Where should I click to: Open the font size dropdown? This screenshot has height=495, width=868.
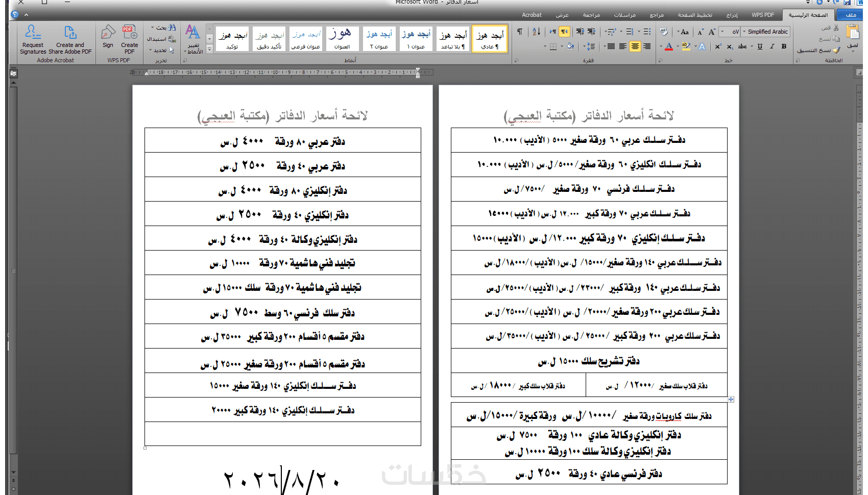pyautogui.click(x=722, y=32)
